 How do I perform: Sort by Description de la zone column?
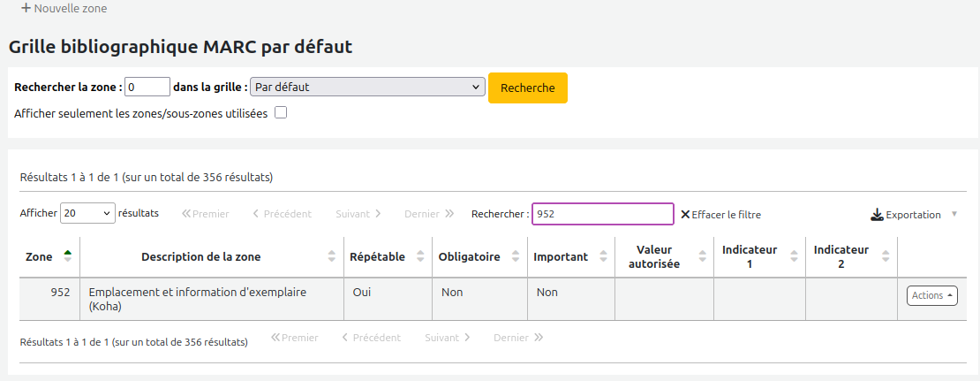200,257
